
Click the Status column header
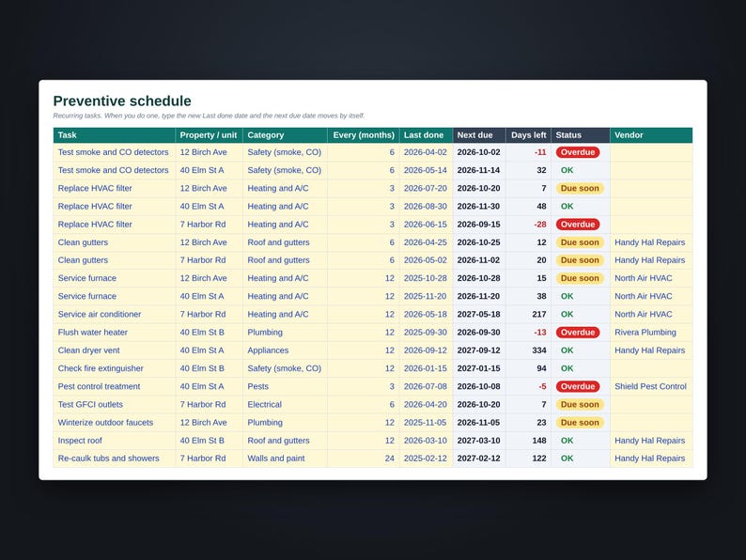pyautogui.click(x=581, y=135)
